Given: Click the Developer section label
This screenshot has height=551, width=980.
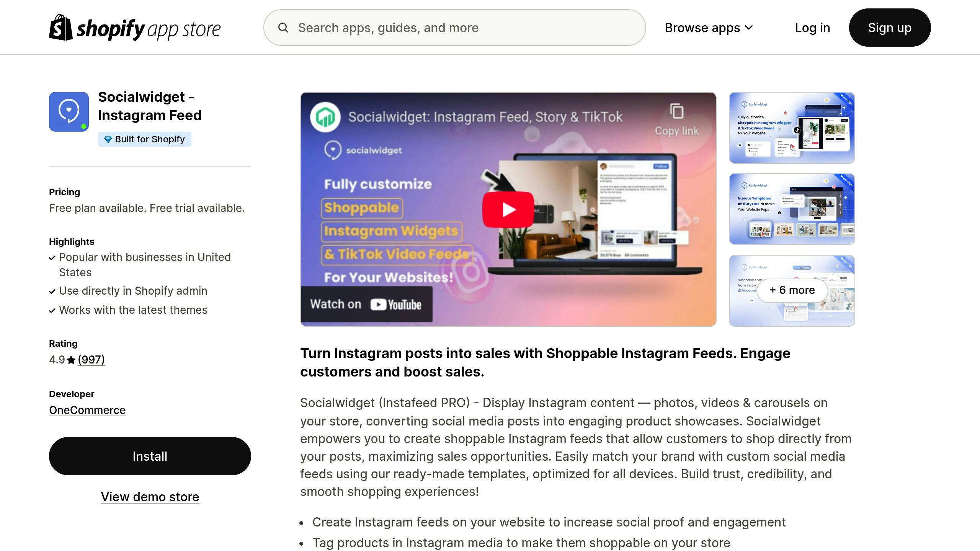Looking at the screenshot, I should [72, 394].
